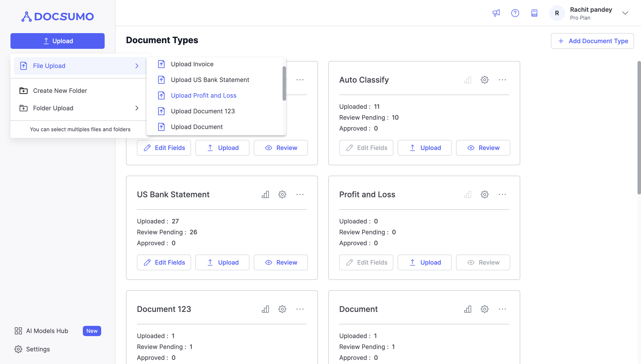The height and width of the screenshot is (364, 641).
Task: Upload to US Bank Statement type
Action: [222, 262]
